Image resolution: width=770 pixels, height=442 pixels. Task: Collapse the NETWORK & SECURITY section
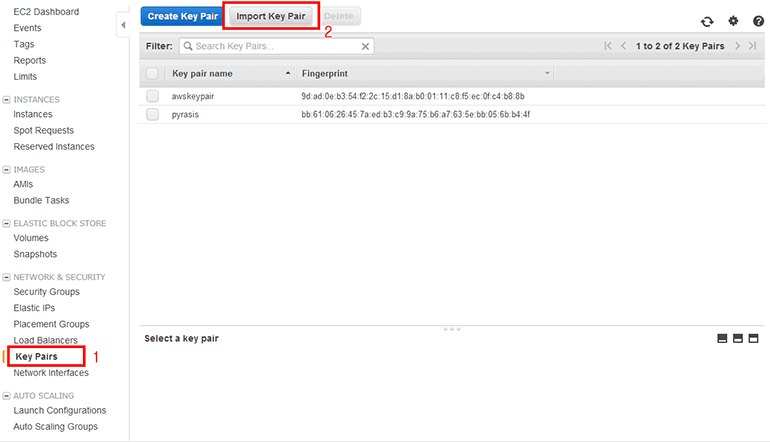[7, 277]
